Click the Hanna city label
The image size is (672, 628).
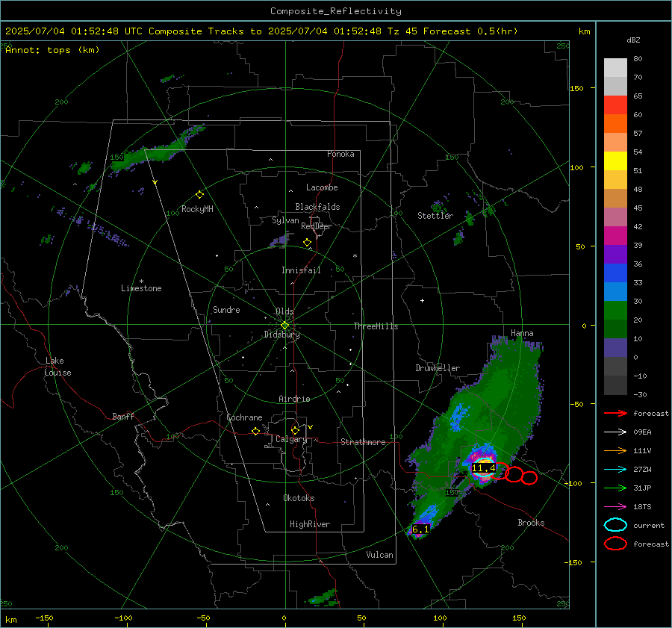[522, 333]
